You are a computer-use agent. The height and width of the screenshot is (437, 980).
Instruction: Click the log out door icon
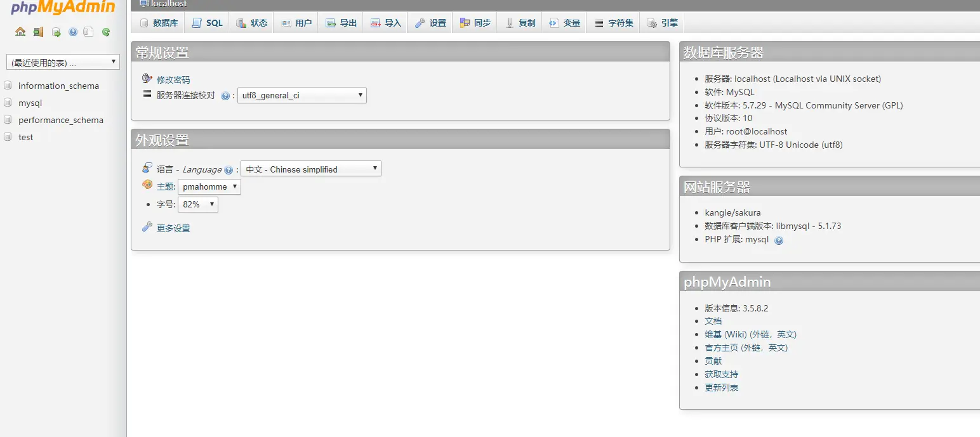point(38,32)
